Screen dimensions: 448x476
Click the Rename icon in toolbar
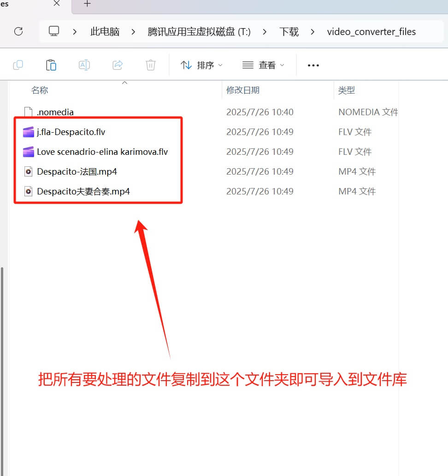click(84, 65)
